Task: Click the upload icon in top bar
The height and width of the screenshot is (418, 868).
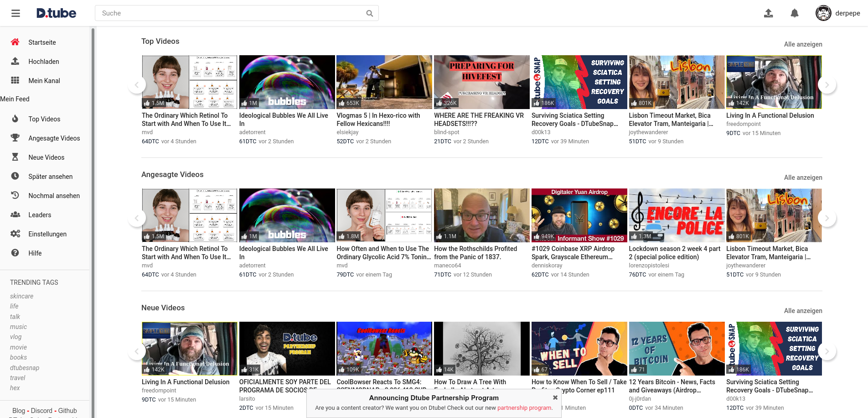Action: pos(768,13)
